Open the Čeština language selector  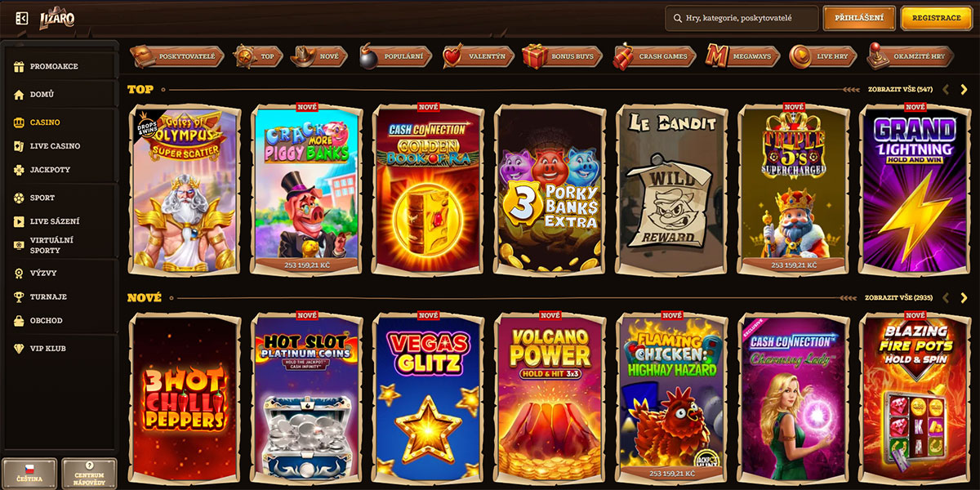click(x=29, y=473)
